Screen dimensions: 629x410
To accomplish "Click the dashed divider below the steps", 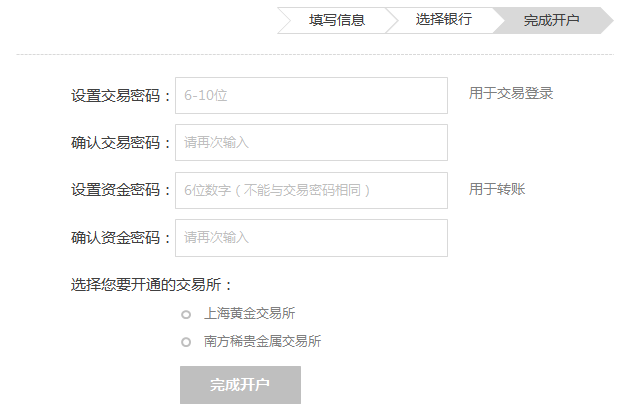I will pos(314,54).
